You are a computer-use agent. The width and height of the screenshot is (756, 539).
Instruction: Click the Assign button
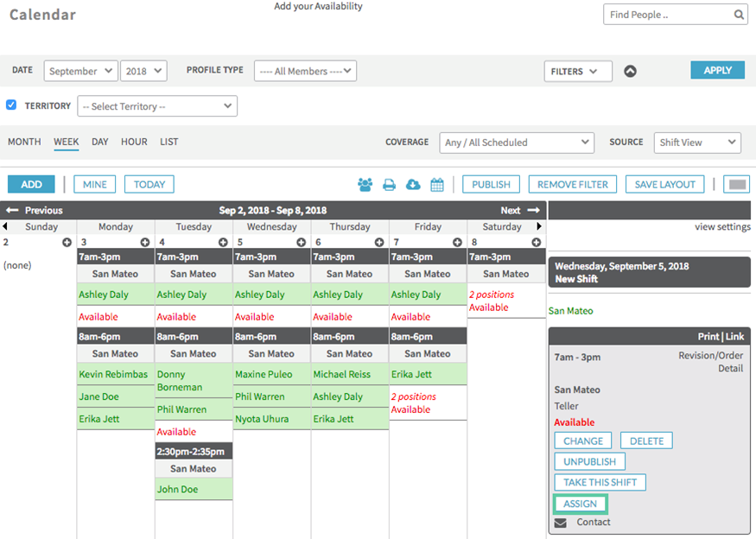click(x=580, y=504)
